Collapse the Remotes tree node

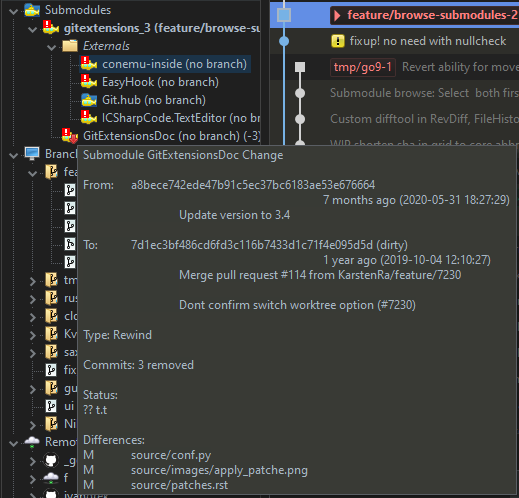[13, 443]
